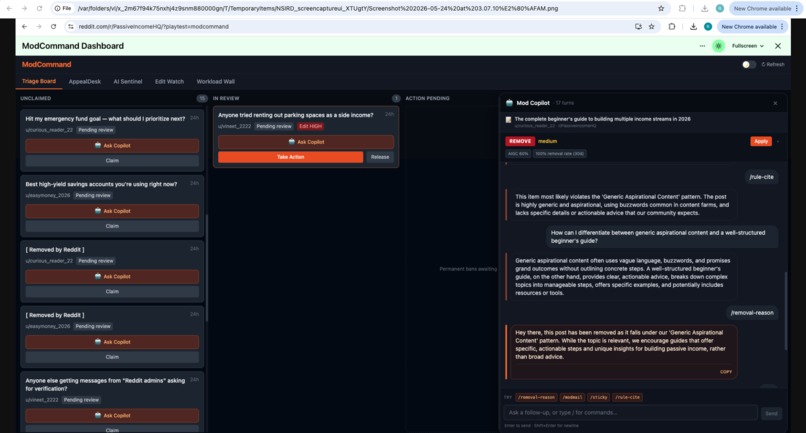Screen dimensions: 806x433
Task: Click the note icon beside the beginner's guide title
Action: [508, 119]
